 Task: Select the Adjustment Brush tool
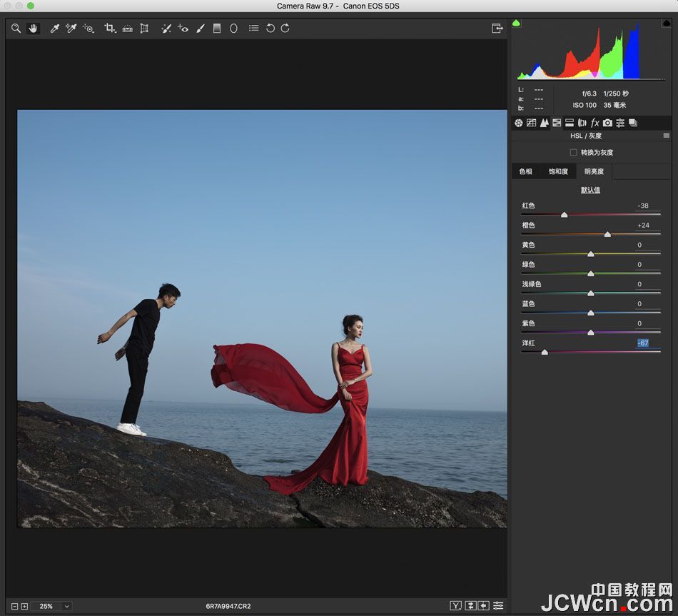[x=201, y=29]
